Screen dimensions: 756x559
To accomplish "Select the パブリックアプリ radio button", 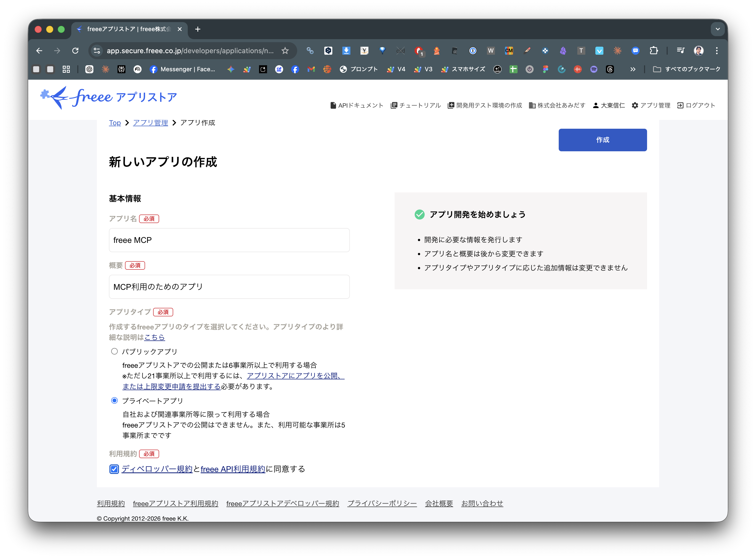I will tap(114, 351).
